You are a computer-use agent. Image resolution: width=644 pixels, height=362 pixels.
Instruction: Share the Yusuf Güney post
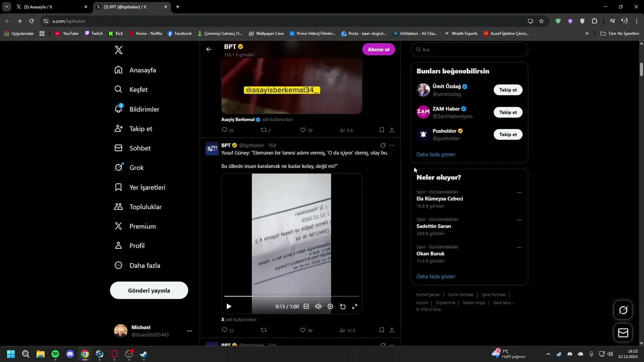click(392, 330)
